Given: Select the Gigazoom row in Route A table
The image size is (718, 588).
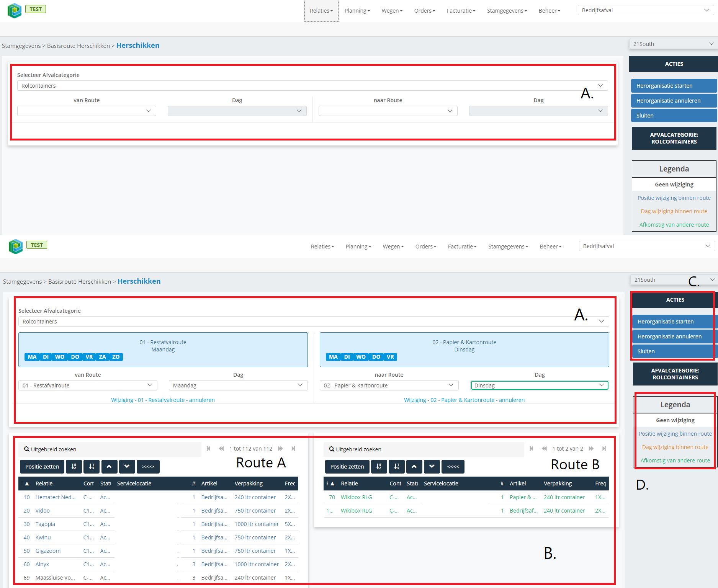Looking at the screenshot, I should click(x=158, y=551).
